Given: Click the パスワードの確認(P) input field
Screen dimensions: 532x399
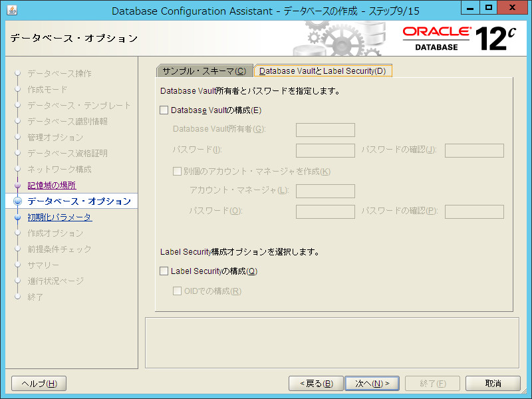Looking at the screenshot, I should point(474,211).
